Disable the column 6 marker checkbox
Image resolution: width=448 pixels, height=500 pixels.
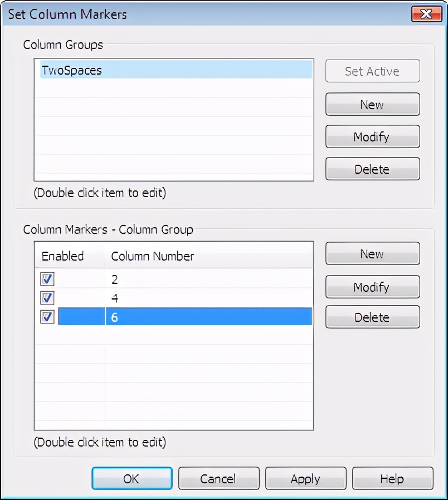tap(47, 317)
